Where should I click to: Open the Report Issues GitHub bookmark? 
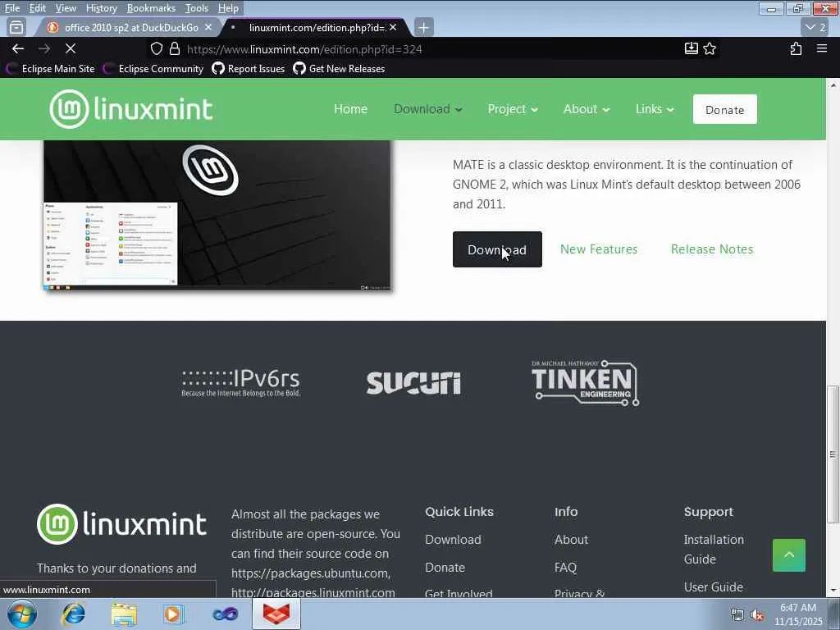pos(249,69)
